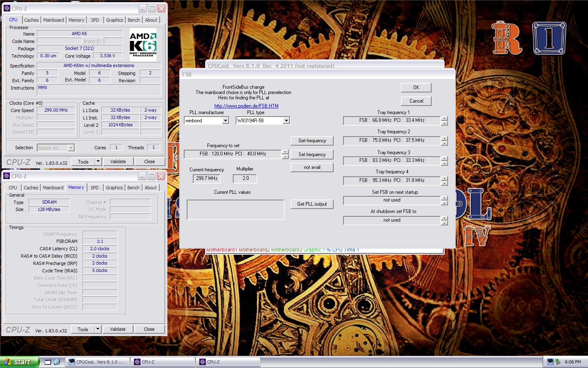This screenshot has width=588, height=368.
Task: Open the SPD tab in the Memory window
Action: (95, 188)
